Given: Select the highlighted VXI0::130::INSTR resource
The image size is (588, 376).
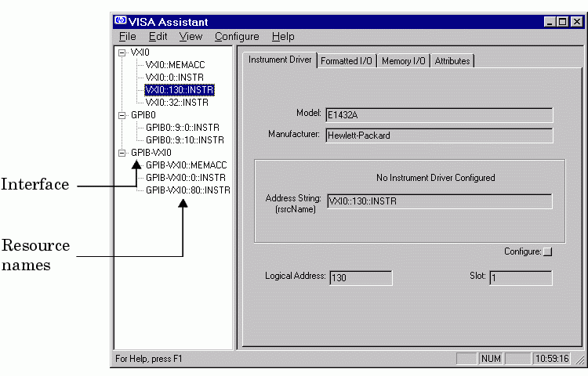Looking at the screenshot, I should pyautogui.click(x=180, y=90).
